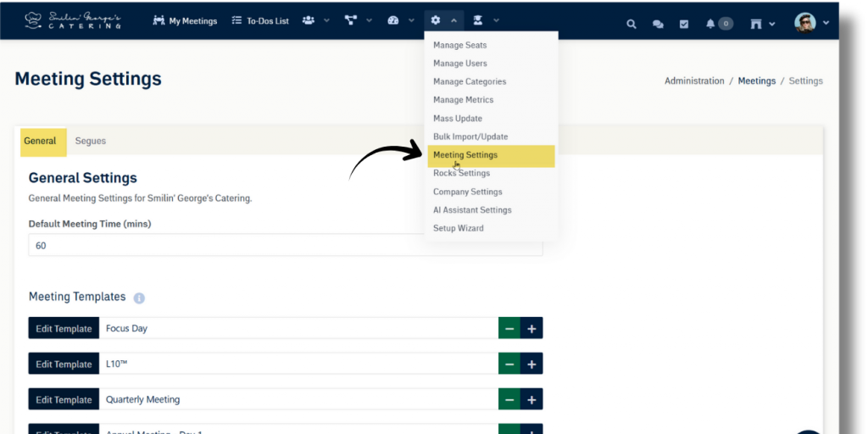Expand the people group icon dropdown
This screenshot has height=434, width=868.
tap(314, 20)
